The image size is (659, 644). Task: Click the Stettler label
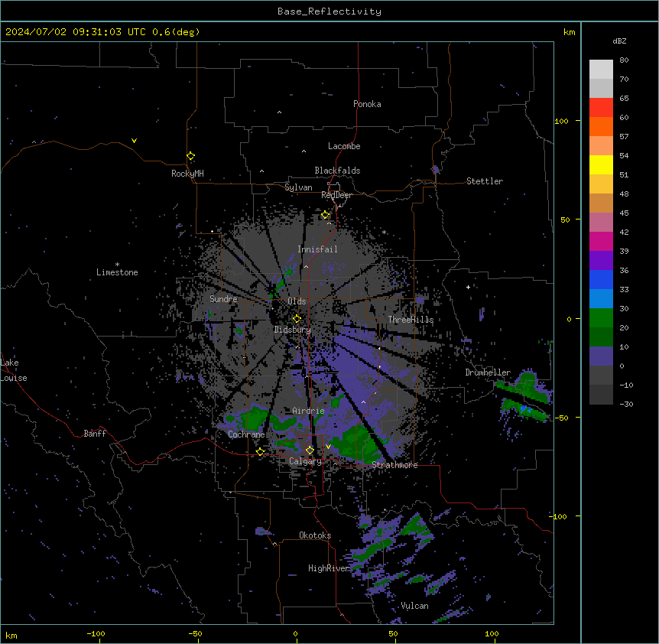tap(484, 181)
